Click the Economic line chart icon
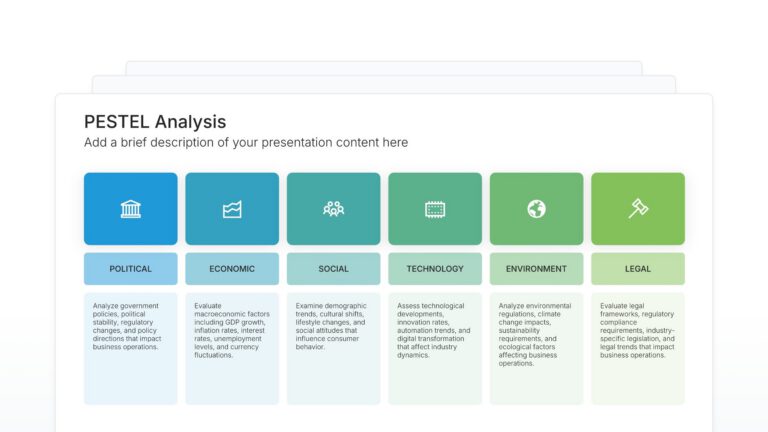The image size is (768, 432). [232, 209]
